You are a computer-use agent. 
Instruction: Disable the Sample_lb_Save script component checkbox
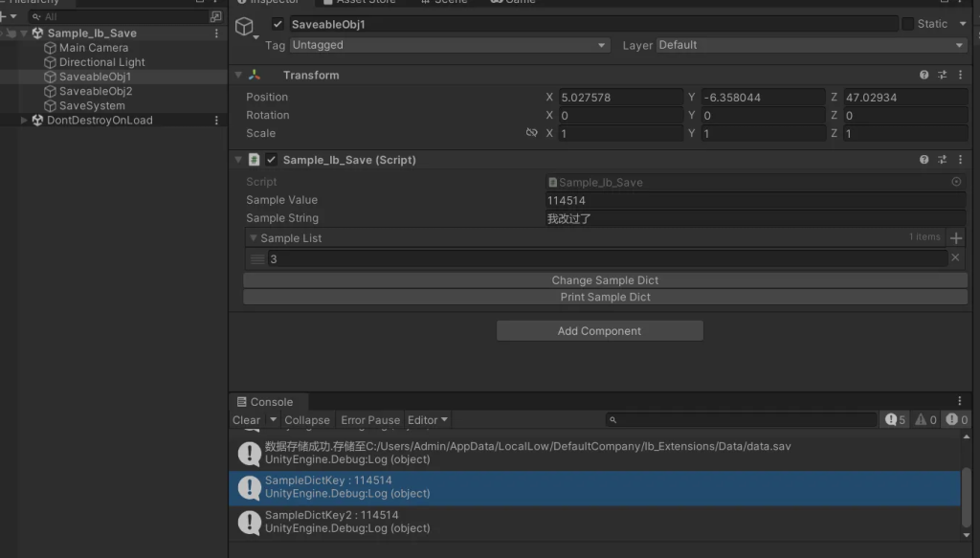[x=271, y=160]
